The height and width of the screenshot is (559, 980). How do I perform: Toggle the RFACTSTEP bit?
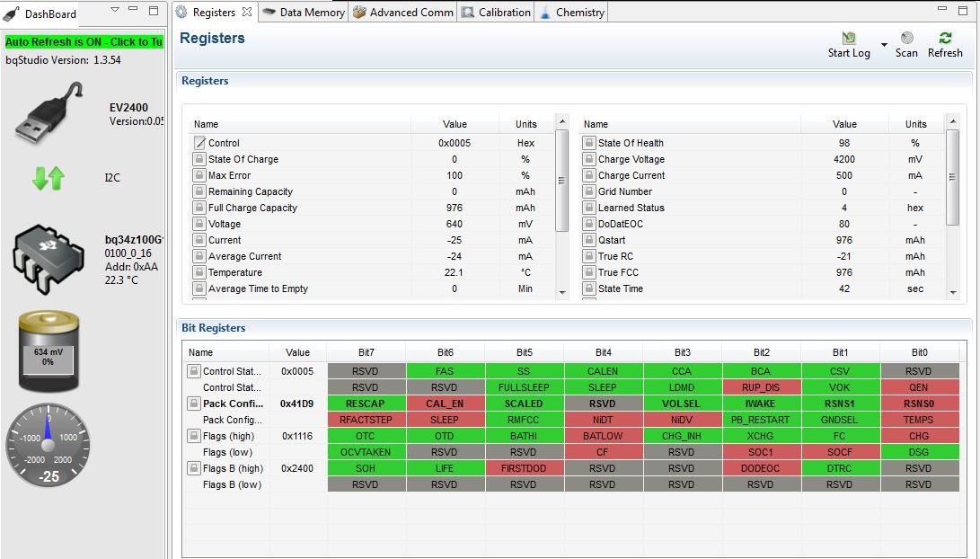coord(366,420)
